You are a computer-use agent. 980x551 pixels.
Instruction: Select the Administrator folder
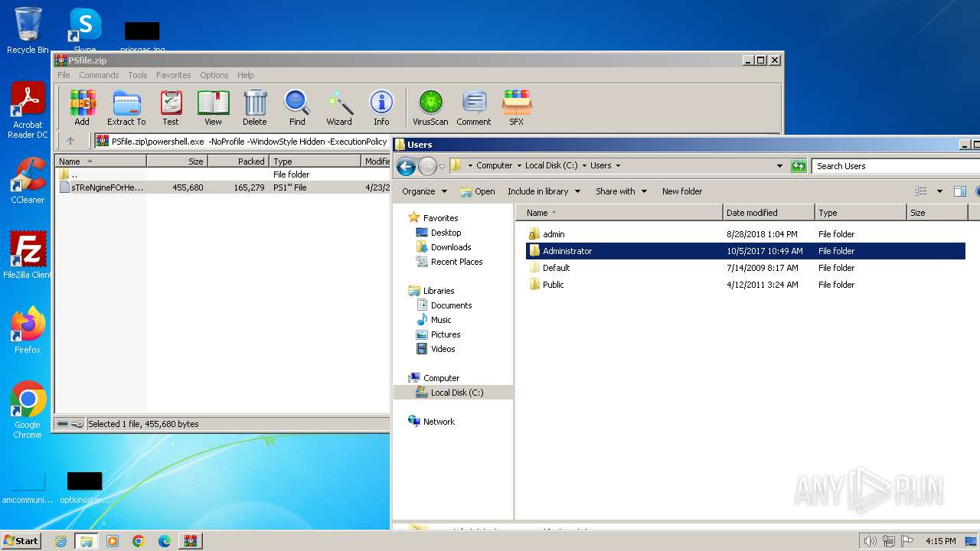(x=745, y=251)
